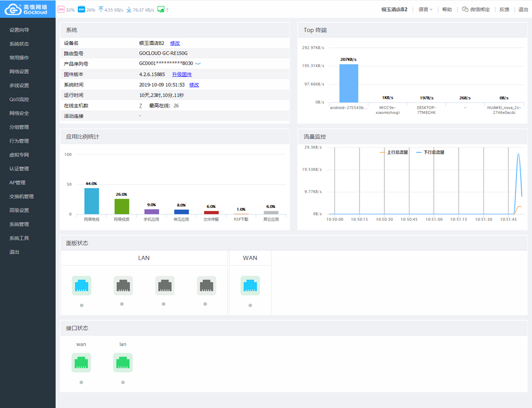The height and width of the screenshot is (408, 532).
Task: Expand 系统管理 in the sidebar
Action: pyautogui.click(x=19, y=225)
